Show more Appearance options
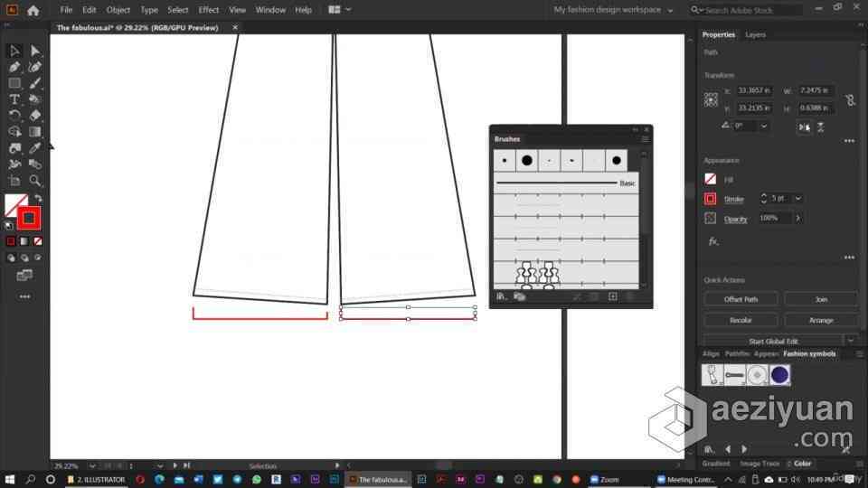Image resolution: width=868 pixels, height=488 pixels. (849, 258)
